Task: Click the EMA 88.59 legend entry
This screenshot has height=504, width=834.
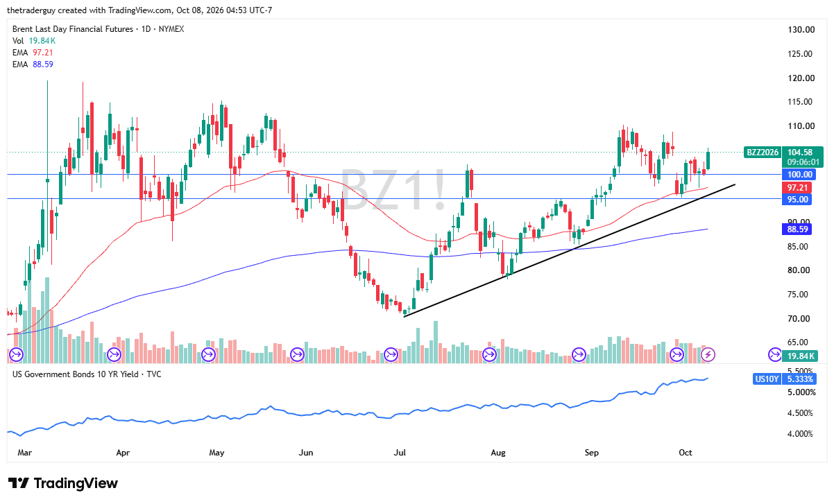Action: (x=33, y=64)
